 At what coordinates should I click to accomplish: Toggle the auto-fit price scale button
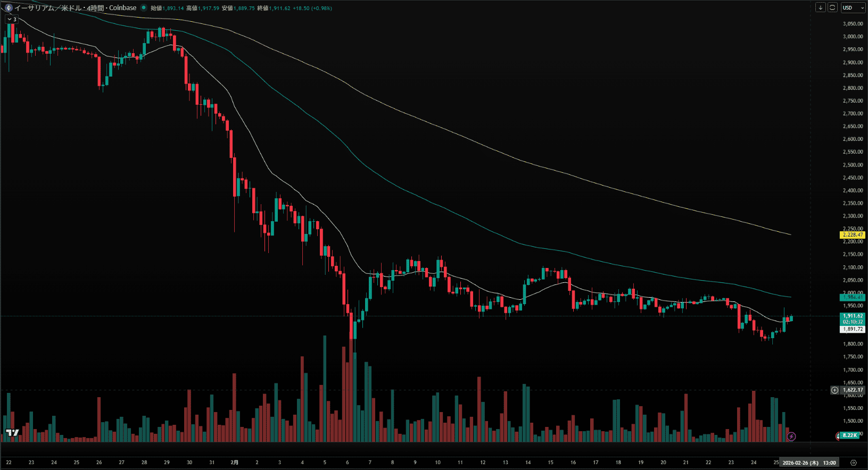[x=832, y=7]
